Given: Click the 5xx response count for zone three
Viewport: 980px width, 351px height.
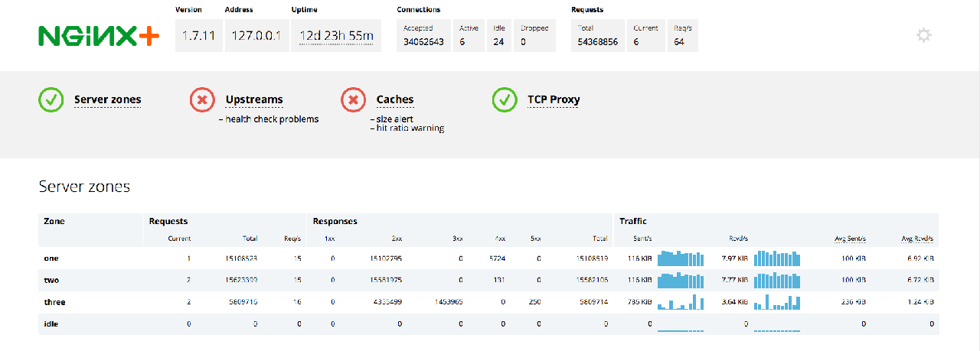Looking at the screenshot, I should tap(534, 302).
